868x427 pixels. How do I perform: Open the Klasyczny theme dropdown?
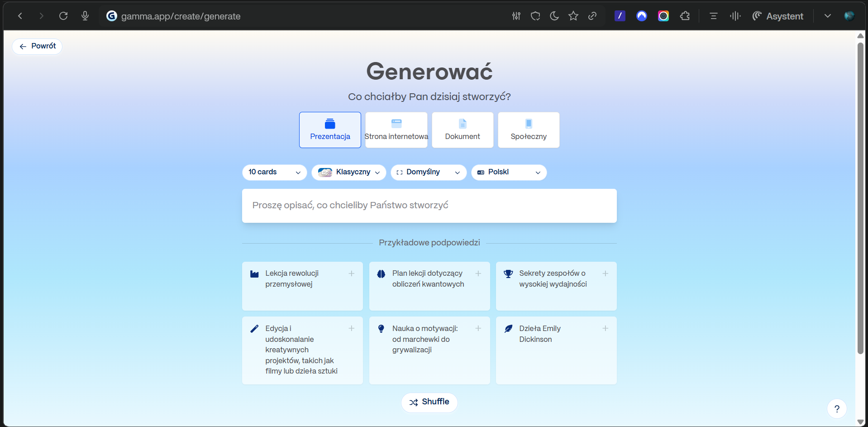click(x=349, y=172)
